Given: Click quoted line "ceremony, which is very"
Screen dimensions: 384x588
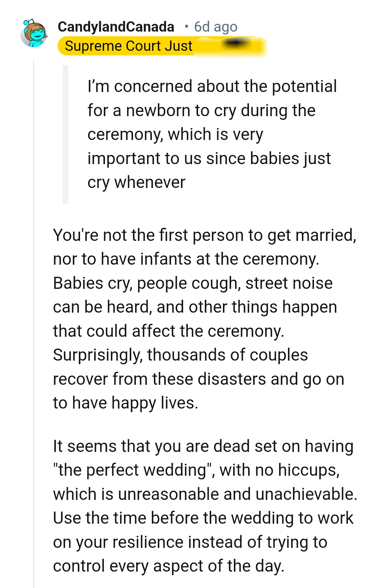Looking at the screenshot, I should (175, 134).
